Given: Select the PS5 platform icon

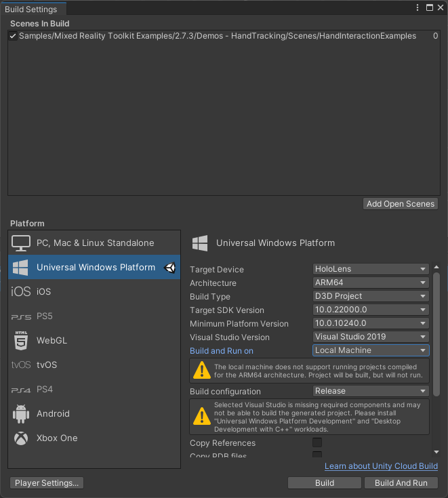Looking at the screenshot, I should [21, 316].
